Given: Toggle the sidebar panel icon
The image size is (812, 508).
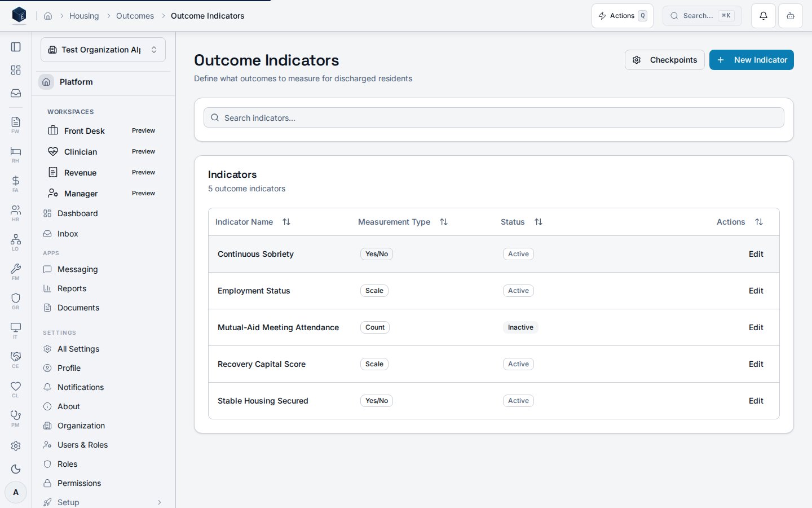Looking at the screenshot, I should click(x=16, y=47).
